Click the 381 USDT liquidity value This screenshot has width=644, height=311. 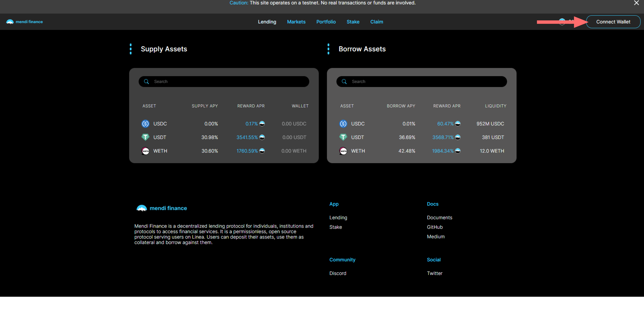(x=493, y=137)
